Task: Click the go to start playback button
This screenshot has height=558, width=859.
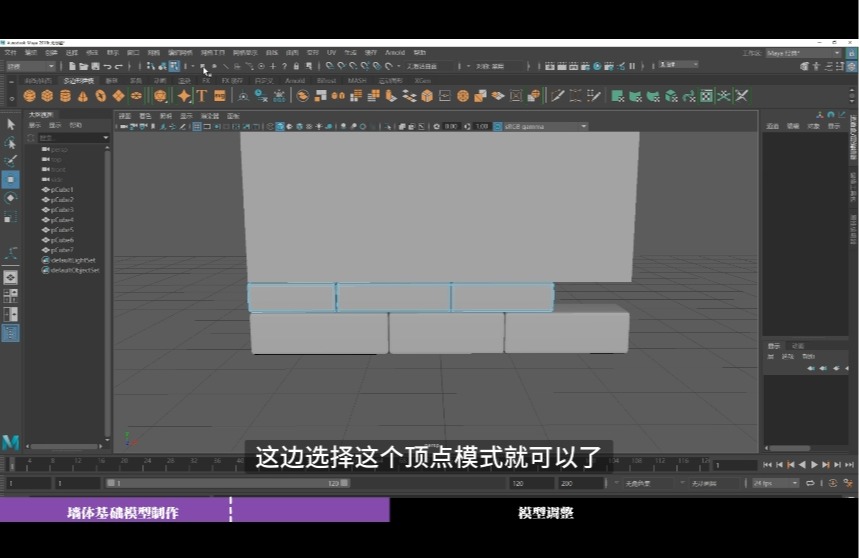Action: 767,465
